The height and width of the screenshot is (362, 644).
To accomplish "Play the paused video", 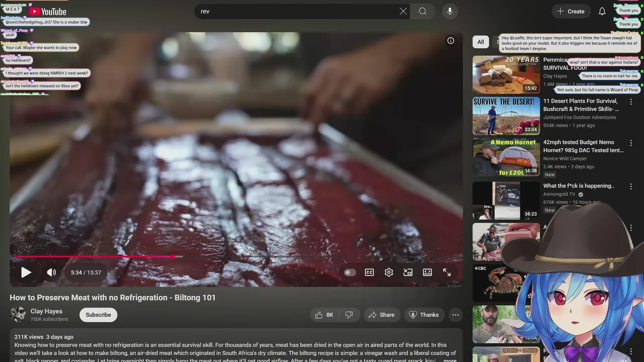I will [x=26, y=273].
